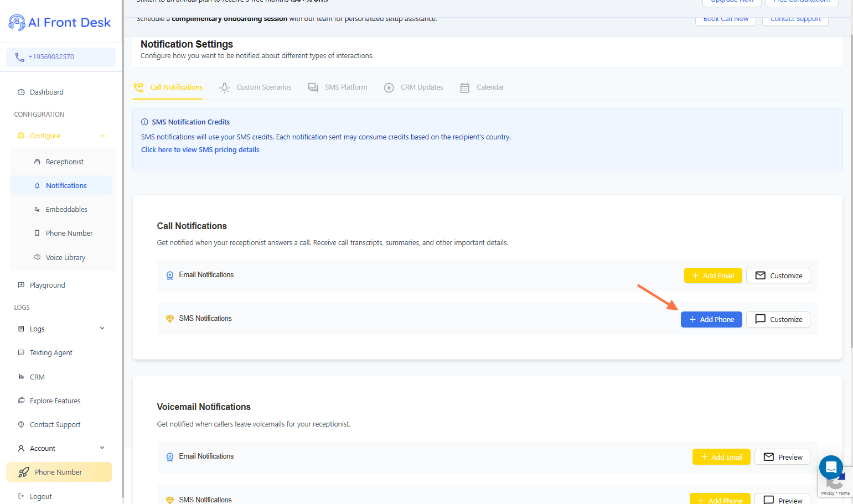This screenshot has width=853, height=504.
Task: Click the sidebar vertical scrollbar
Action: (122, 249)
